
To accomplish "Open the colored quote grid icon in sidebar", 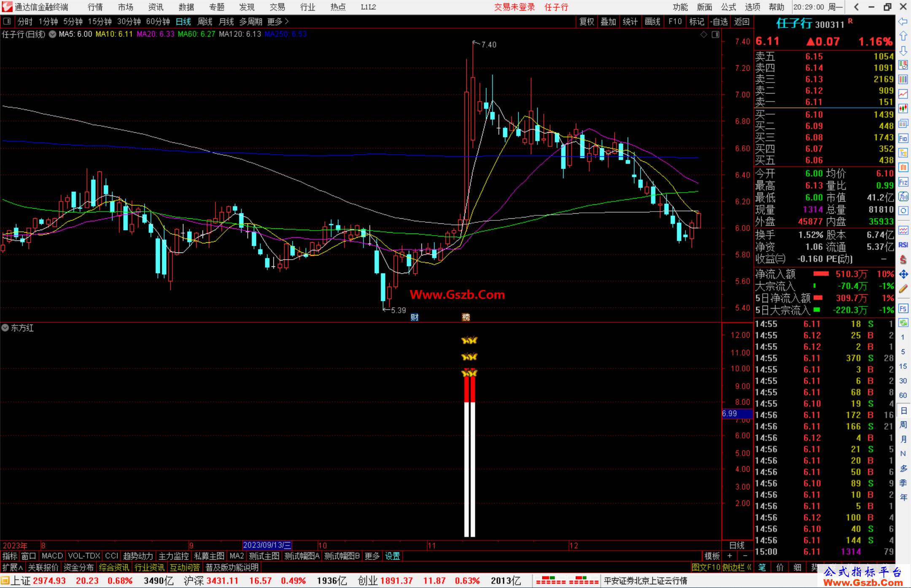I will pyautogui.click(x=903, y=80).
